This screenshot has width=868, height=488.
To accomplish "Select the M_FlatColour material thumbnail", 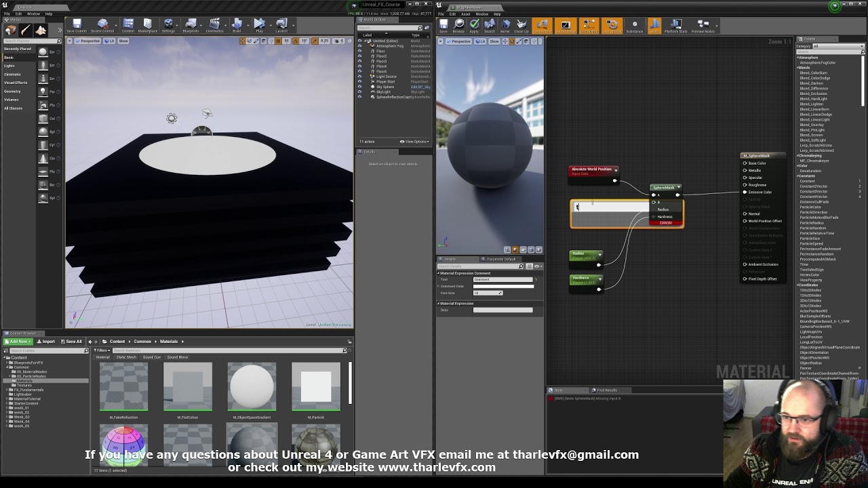I will 188,388.
